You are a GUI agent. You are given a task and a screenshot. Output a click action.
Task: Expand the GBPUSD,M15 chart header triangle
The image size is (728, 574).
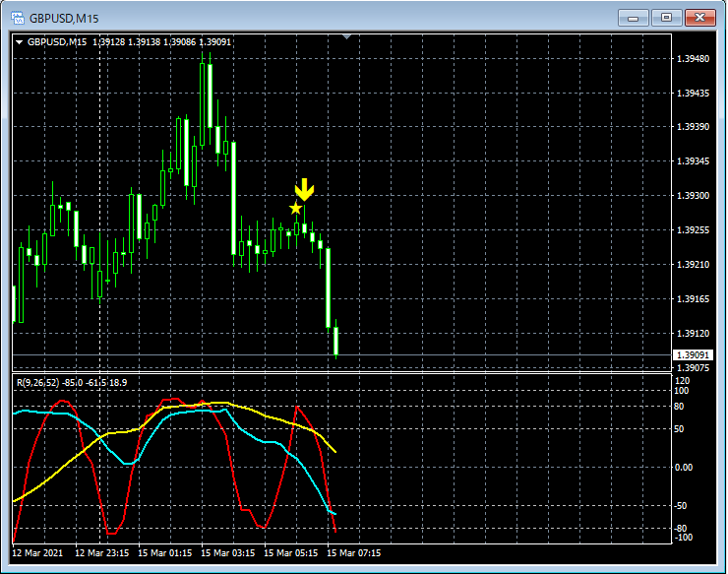tap(19, 42)
